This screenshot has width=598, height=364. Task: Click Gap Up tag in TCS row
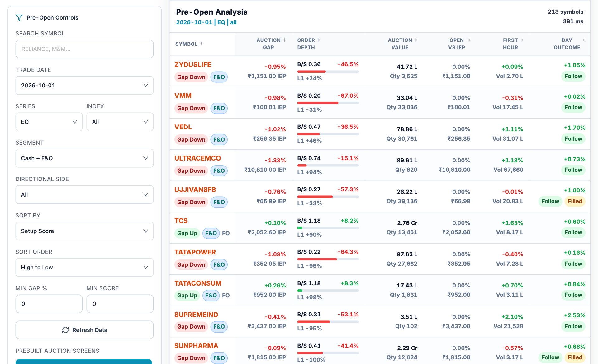click(187, 233)
